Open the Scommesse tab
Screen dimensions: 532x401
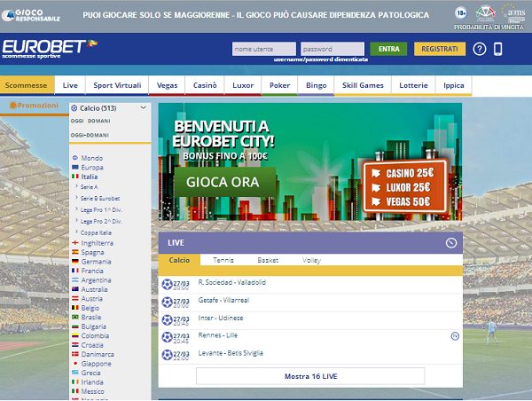tap(27, 85)
